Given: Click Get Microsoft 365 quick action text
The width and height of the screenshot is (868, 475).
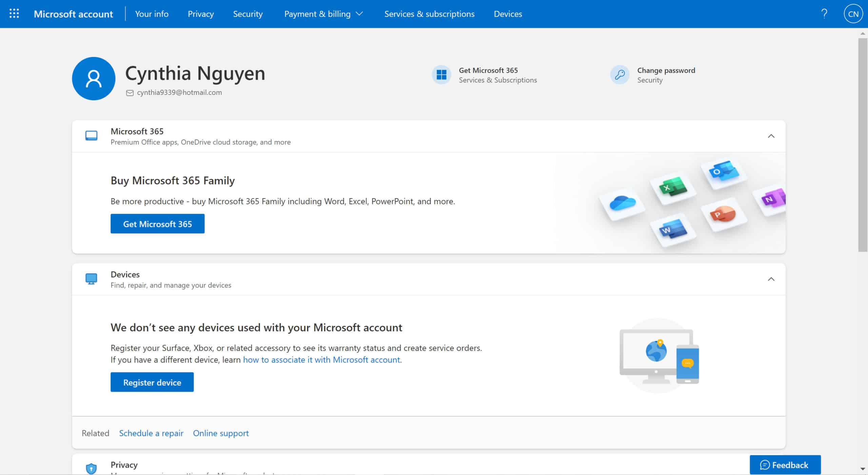Looking at the screenshot, I should 488,70.
